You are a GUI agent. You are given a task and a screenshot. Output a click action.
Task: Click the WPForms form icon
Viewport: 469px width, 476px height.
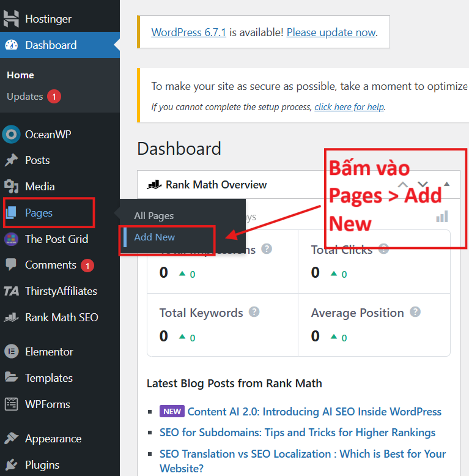(11, 404)
